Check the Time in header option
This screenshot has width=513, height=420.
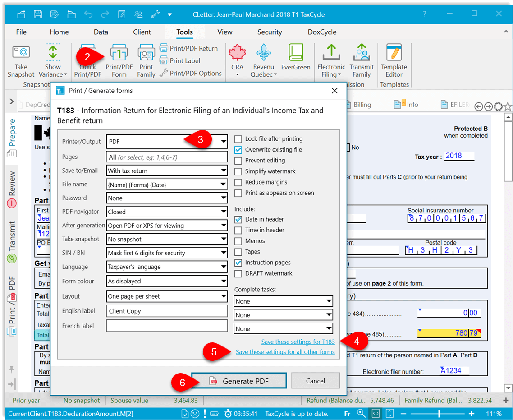click(238, 230)
